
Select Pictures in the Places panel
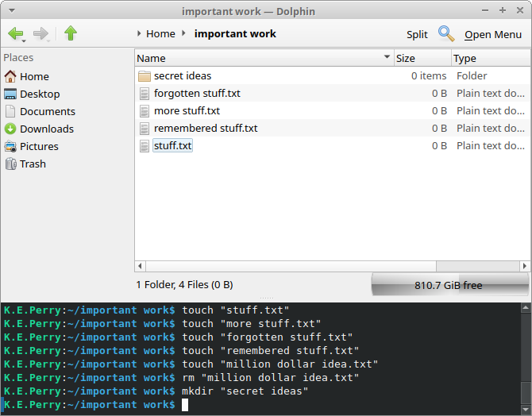39,147
